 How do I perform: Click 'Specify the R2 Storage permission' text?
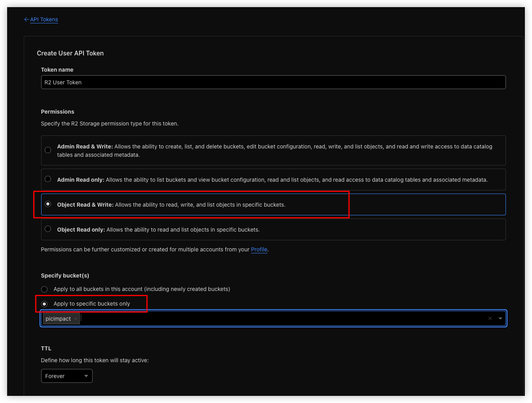pyautogui.click(x=110, y=124)
